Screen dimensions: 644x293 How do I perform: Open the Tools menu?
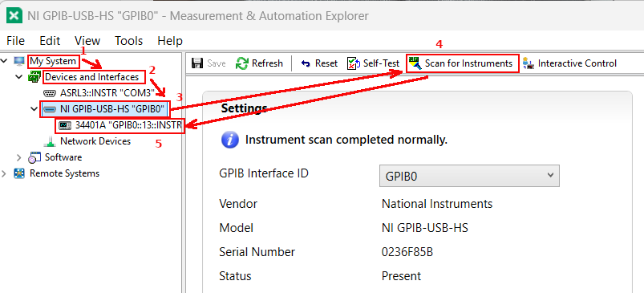[128, 41]
